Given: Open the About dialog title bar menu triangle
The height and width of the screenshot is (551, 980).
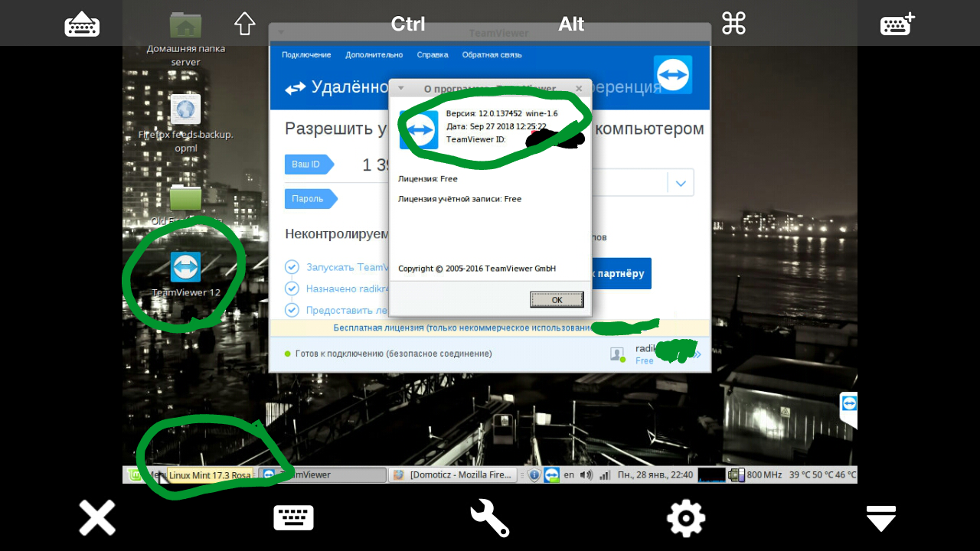Looking at the screenshot, I should click(x=400, y=88).
